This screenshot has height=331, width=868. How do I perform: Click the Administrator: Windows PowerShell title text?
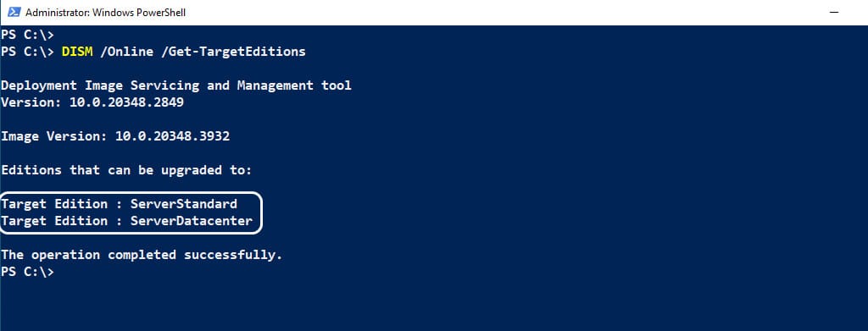tap(105, 13)
